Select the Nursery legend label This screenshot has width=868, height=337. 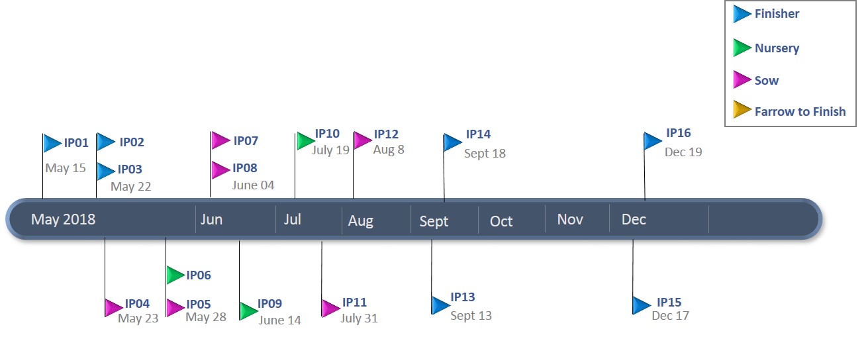tap(777, 48)
